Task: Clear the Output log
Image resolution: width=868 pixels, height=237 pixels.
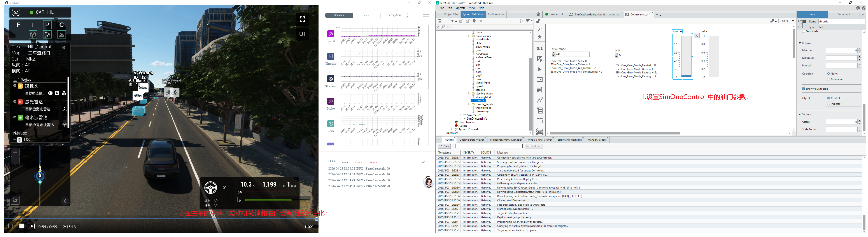Action: [445, 146]
